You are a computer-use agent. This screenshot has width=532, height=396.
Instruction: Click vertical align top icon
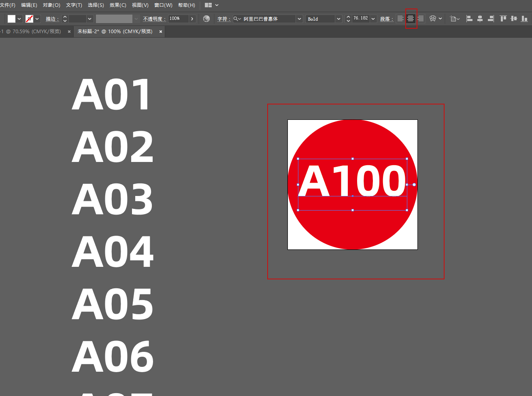pos(503,19)
